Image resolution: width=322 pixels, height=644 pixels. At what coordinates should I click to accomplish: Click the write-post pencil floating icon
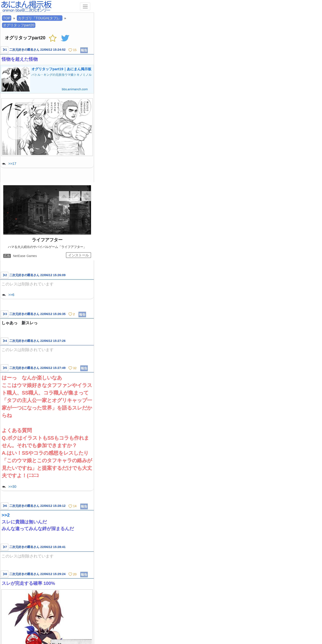75,196
